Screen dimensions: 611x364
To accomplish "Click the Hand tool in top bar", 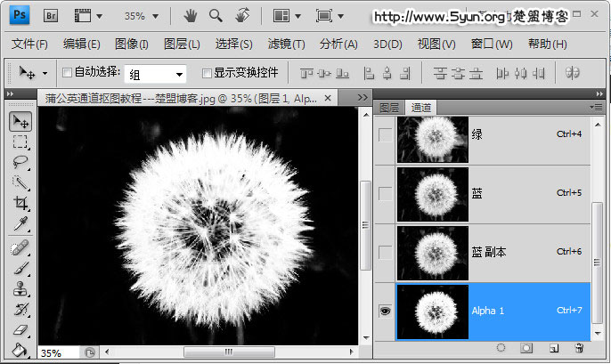I will point(190,16).
